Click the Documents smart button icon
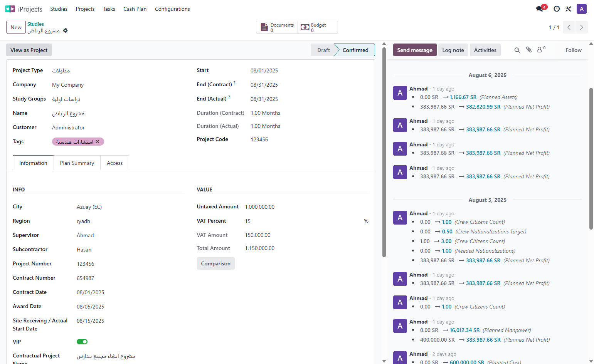 click(264, 27)
